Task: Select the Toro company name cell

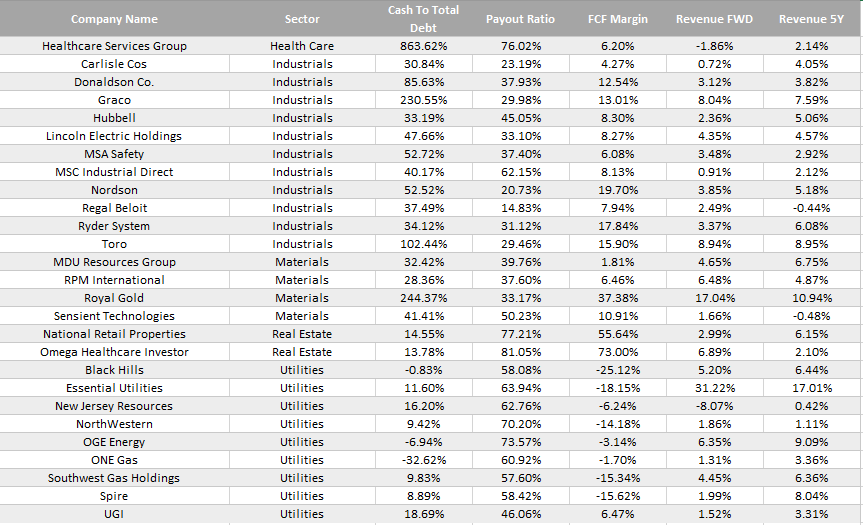Action: click(x=114, y=244)
